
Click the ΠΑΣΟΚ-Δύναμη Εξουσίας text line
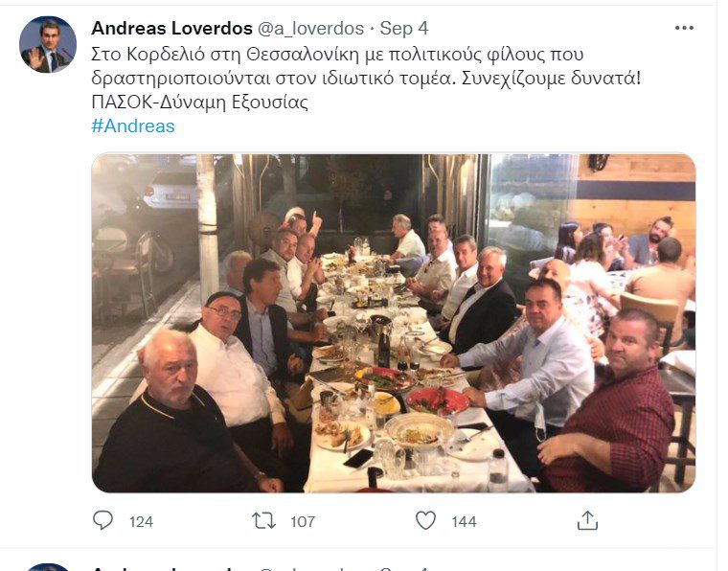(200, 102)
